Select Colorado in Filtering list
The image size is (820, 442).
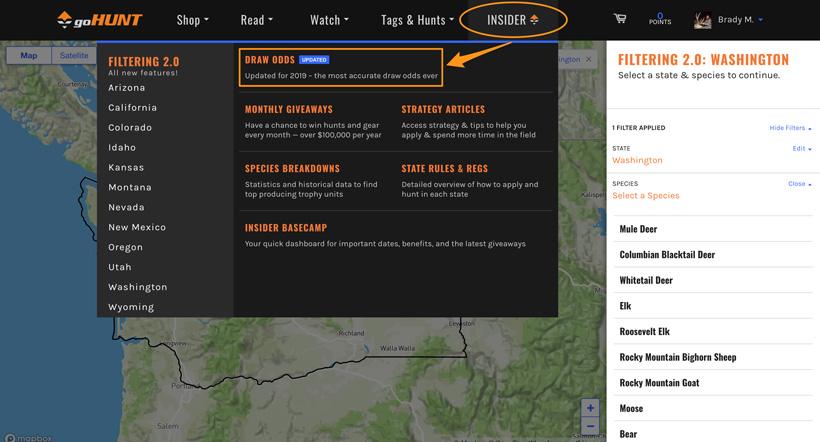[x=130, y=128]
